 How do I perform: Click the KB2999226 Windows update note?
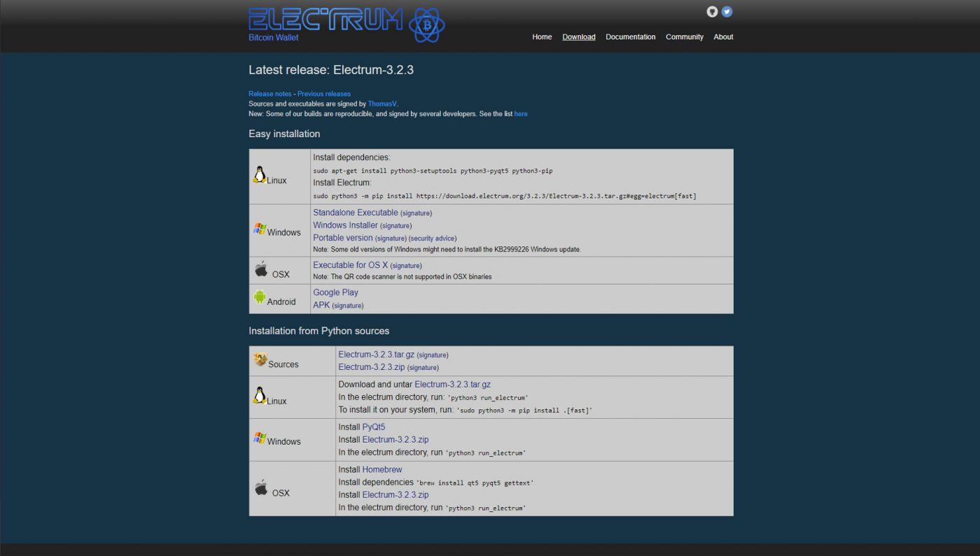[447, 250]
